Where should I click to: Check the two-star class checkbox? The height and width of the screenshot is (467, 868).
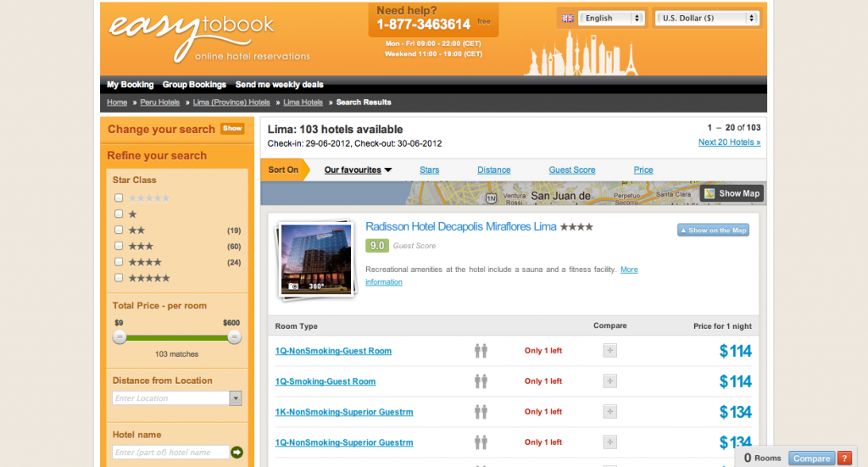[119, 230]
